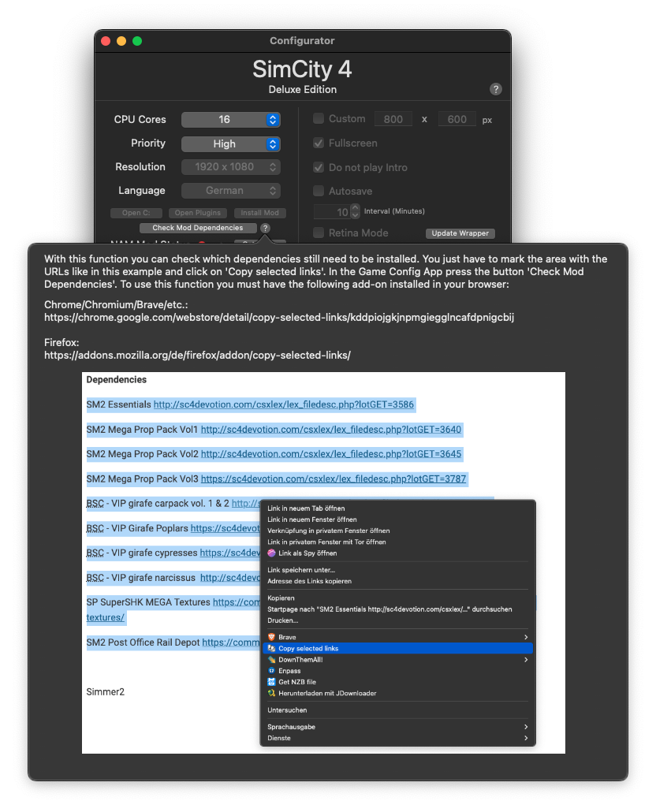Open the help icon beside SimCity 4 title
Viewport: 656px width, 812px height.
pyautogui.click(x=495, y=89)
